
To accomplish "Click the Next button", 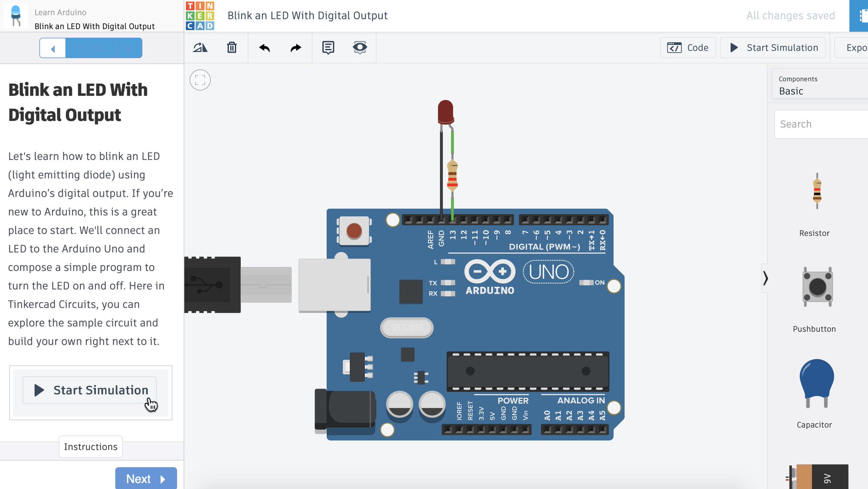I will point(146,478).
